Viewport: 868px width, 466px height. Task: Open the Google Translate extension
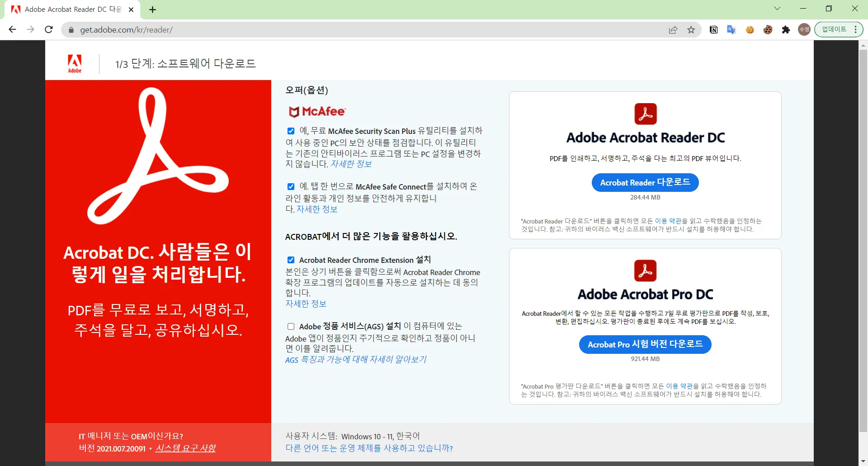coord(731,30)
